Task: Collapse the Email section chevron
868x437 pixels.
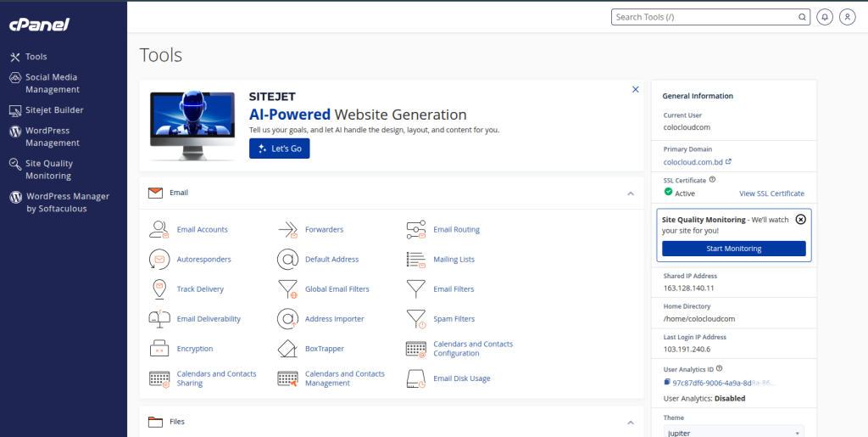Action: pyautogui.click(x=631, y=193)
